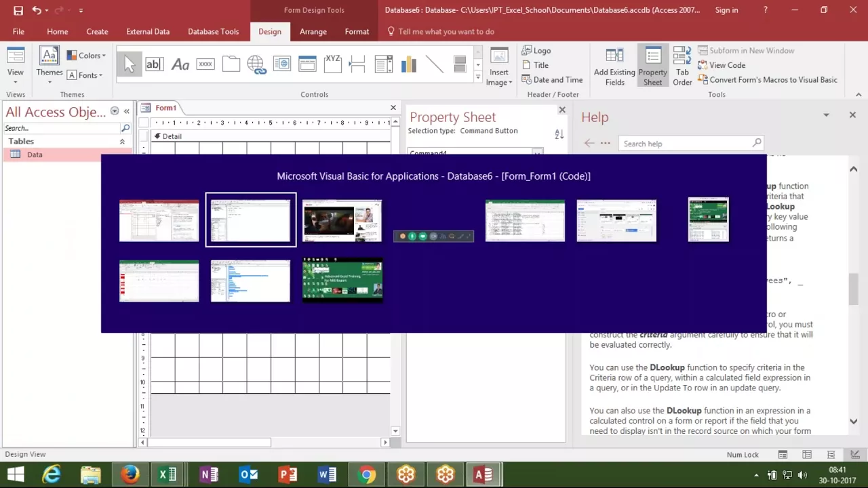Choose the Insert Page Break control
Image resolution: width=868 pixels, height=488 pixels.
click(x=358, y=64)
